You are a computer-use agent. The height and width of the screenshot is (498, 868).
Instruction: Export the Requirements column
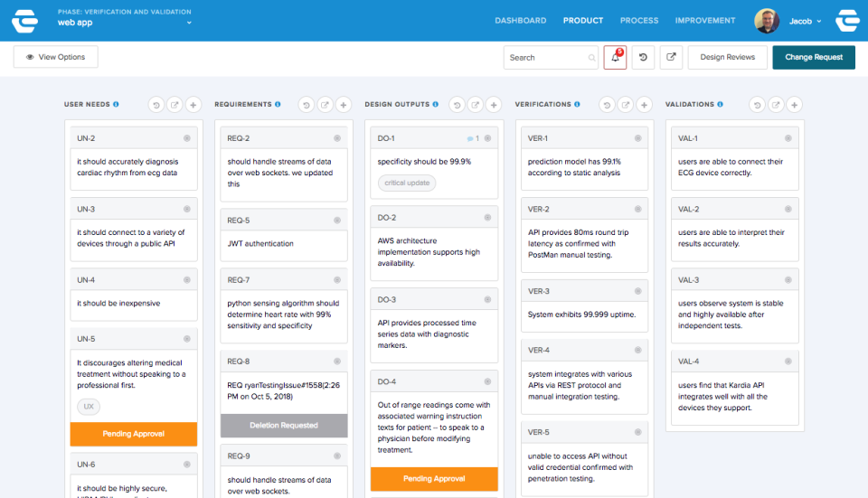(x=325, y=105)
